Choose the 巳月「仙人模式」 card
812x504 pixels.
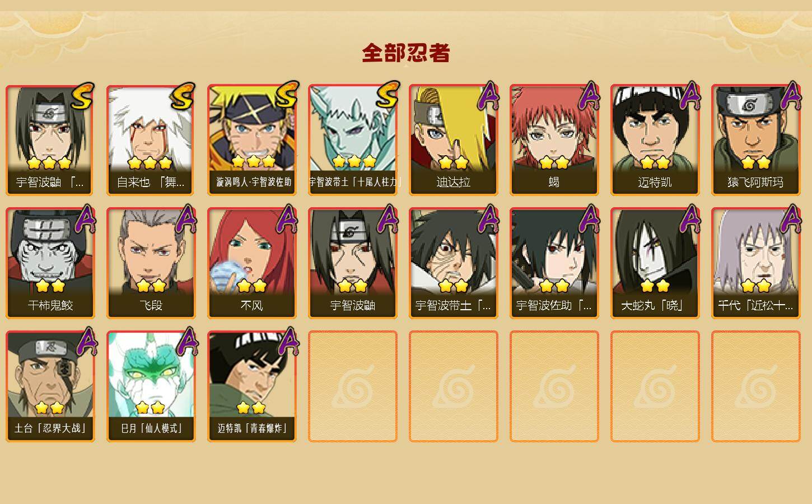click(x=151, y=386)
